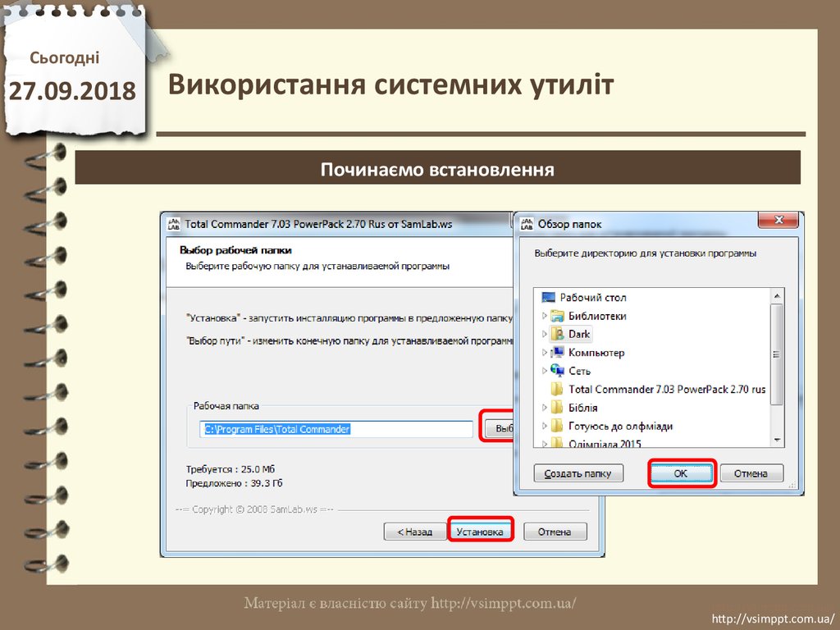Expand the Сеть tree node

pos(544,371)
